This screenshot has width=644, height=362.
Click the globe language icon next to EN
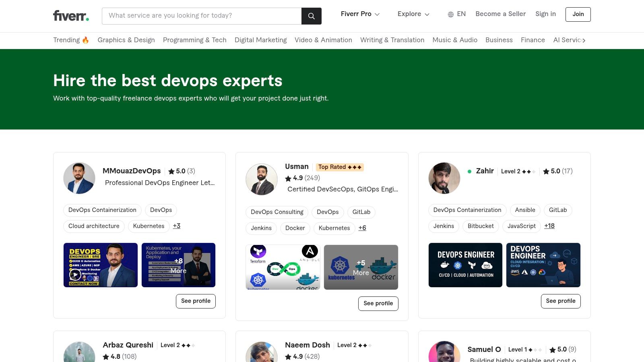tap(450, 14)
